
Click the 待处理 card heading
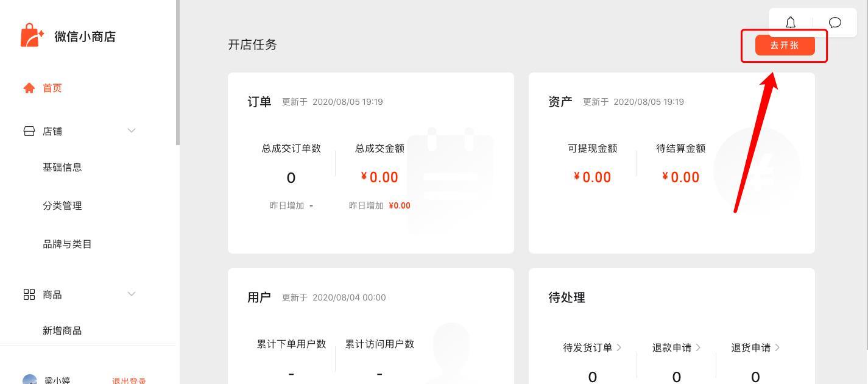[x=566, y=297]
